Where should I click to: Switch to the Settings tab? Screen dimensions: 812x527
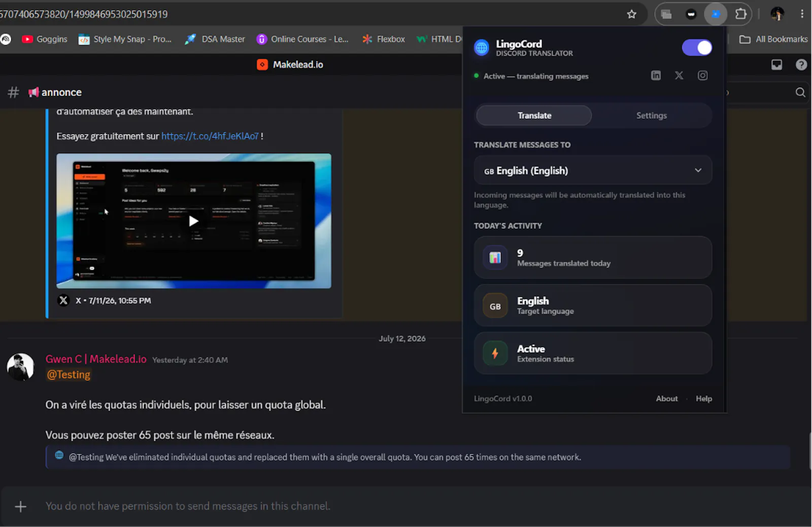tap(652, 116)
